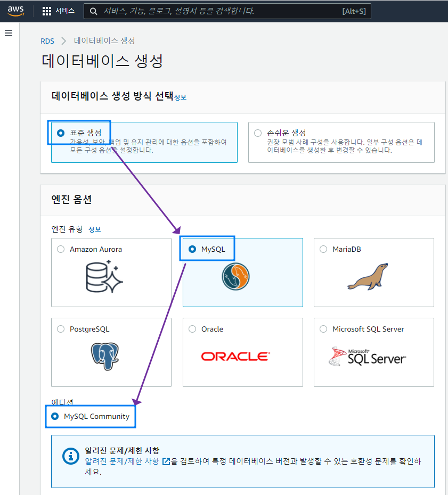Image resolution: width=448 pixels, height=495 pixels.
Task: Click 정보 link next to 엔진 유형
Action: pyautogui.click(x=94, y=229)
